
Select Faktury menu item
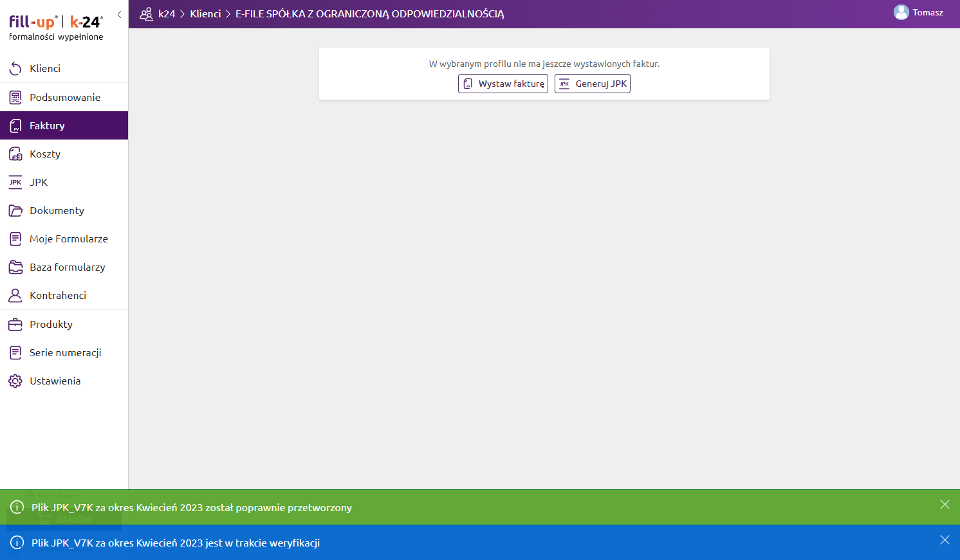(47, 126)
